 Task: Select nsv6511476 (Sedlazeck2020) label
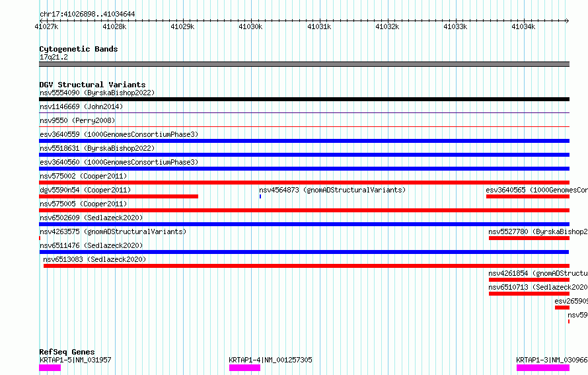91,245
